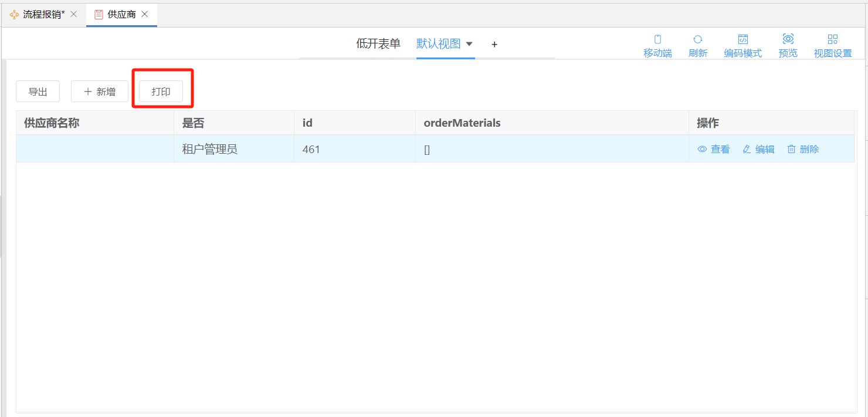This screenshot has height=417, width=868.
Task: Click the 导出 export button
Action: tap(38, 91)
